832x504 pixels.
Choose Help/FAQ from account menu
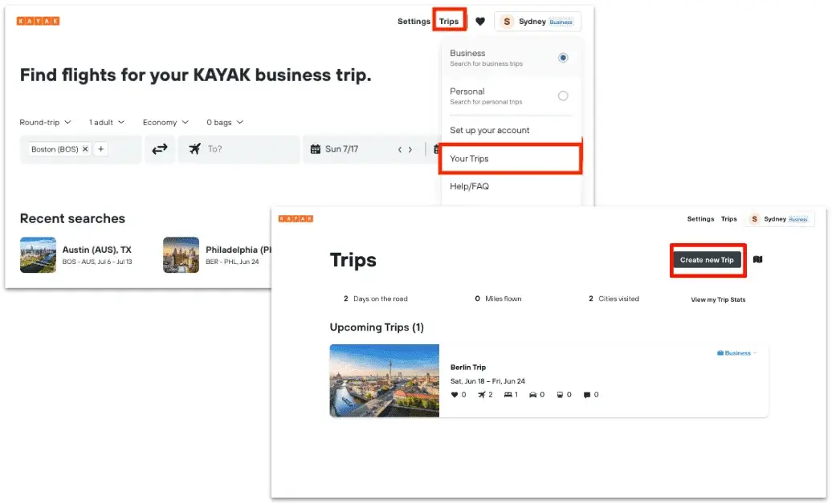(470, 187)
